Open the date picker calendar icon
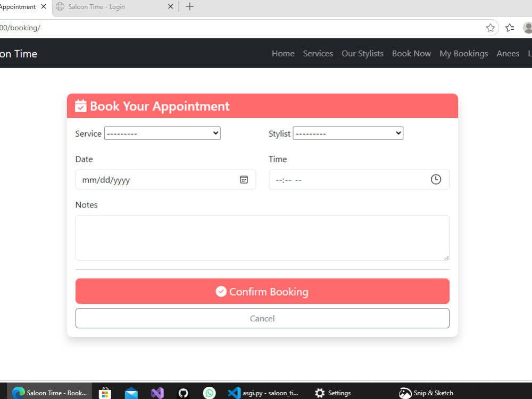The height and width of the screenshot is (399, 532). [244, 179]
